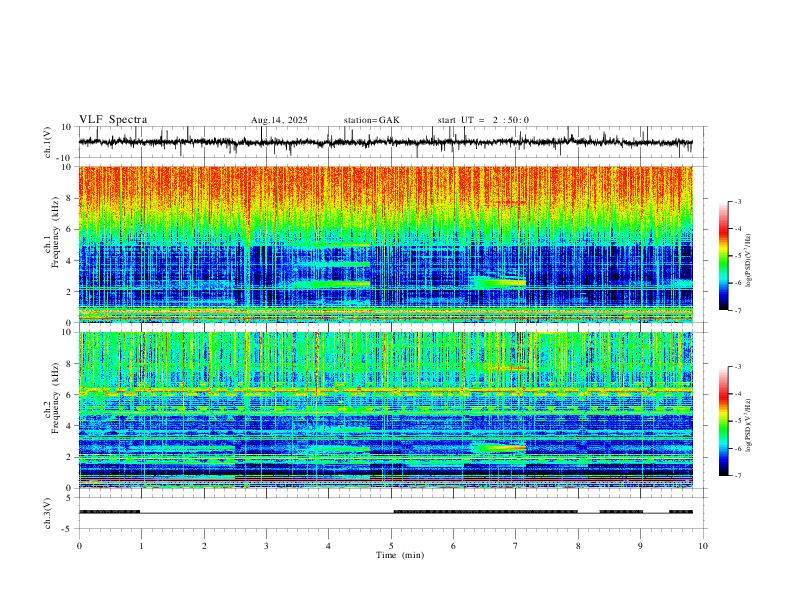Click time axis tick label "8"

[578, 546]
